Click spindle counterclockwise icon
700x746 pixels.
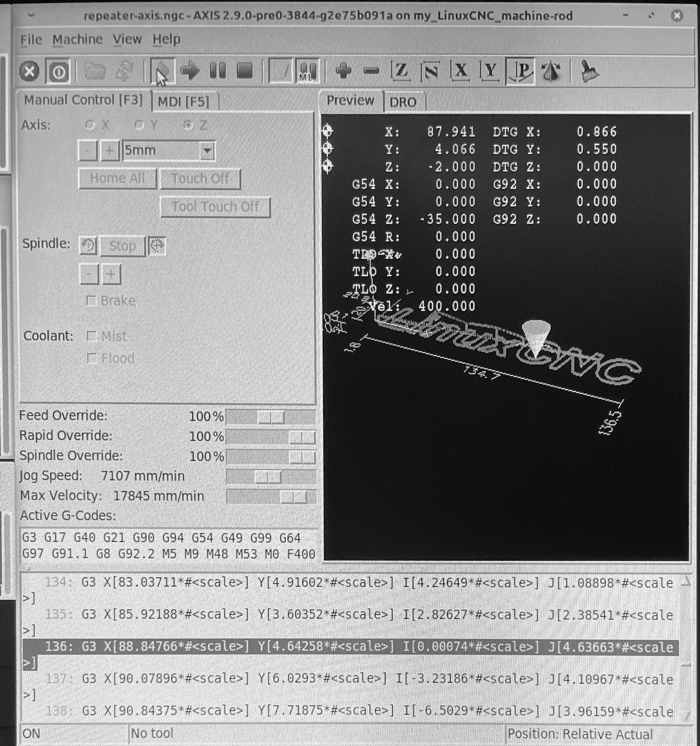click(88, 246)
